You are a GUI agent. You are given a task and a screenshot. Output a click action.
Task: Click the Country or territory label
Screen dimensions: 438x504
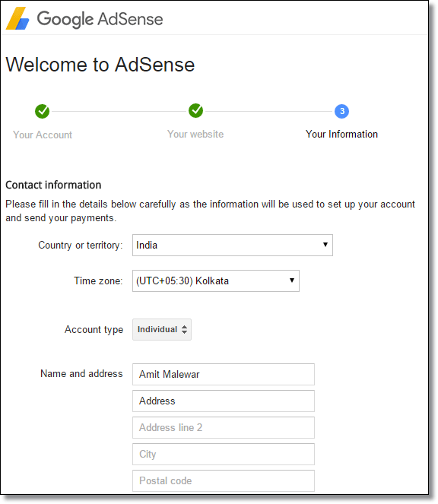coord(81,246)
